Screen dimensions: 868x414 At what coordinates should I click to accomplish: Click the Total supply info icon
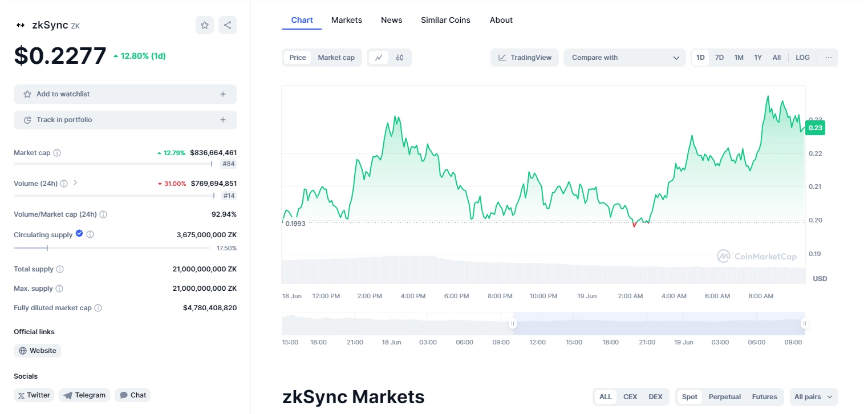pyautogui.click(x=60, y=269)
